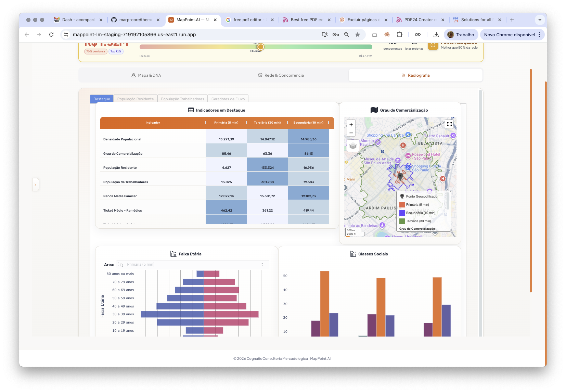This screenshot has width=566, height=392.
Task: Click the Secundária (10 min) blue legend swatch
Action: [x=402, y=213]
